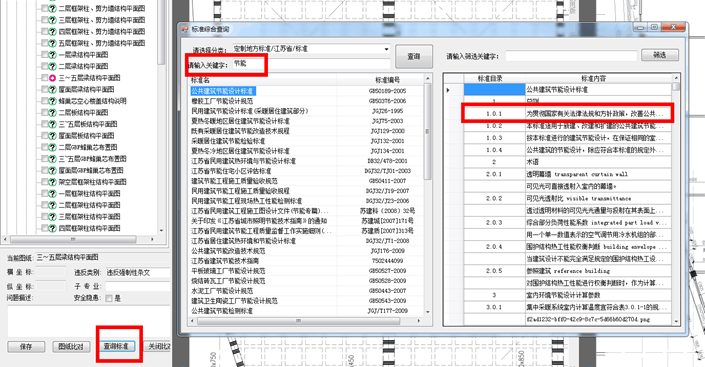Enable the 安全隐患 是 checkbox
705x367 pixels.
pos(108,298)
